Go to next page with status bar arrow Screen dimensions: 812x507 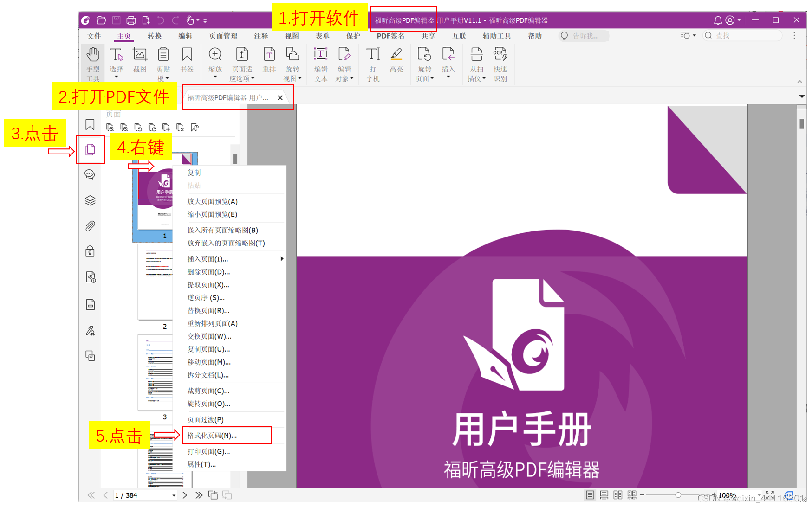185,495
